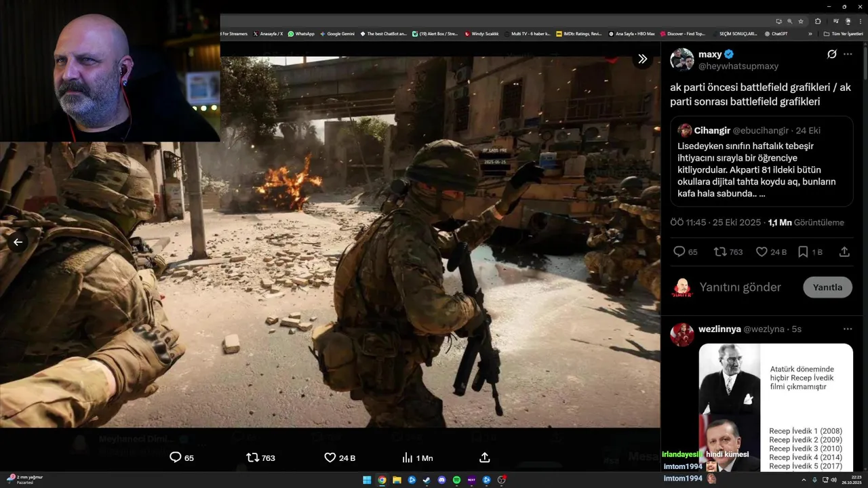Image resolution: width=868 pixels, height=488 pixels.
Task: Click the Chrome icon on the taskbar
Action: (x=382, y=480)
